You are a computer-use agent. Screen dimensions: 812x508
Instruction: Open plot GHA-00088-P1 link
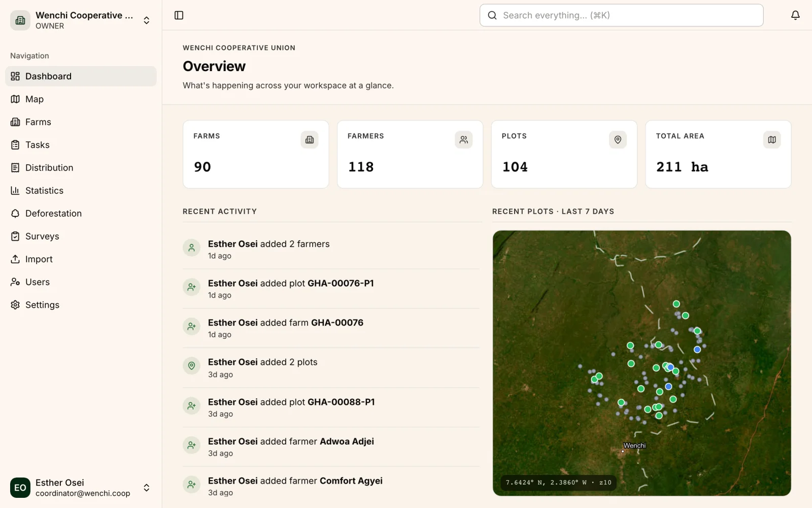coord(341,402)
